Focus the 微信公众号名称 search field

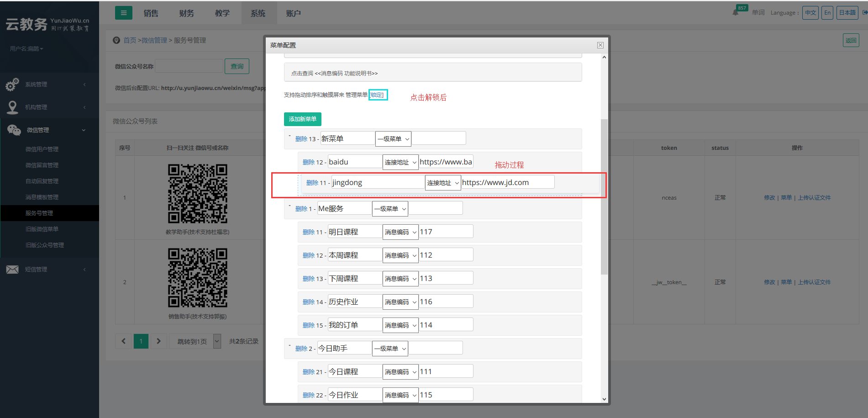(189, 66)
